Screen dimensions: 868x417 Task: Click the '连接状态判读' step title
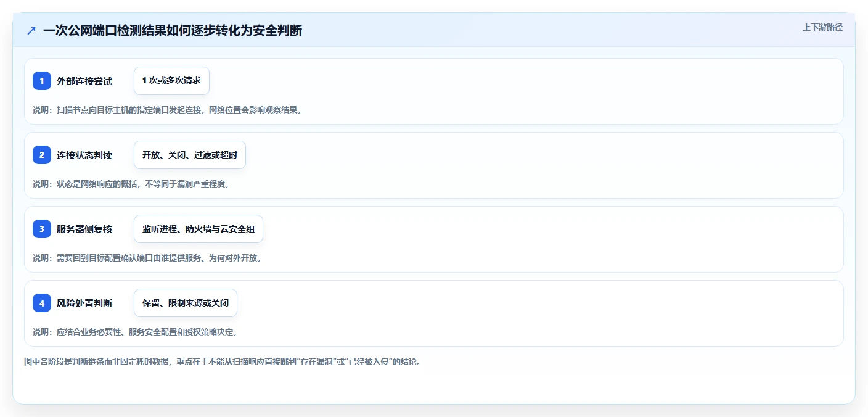coord(84,155)
